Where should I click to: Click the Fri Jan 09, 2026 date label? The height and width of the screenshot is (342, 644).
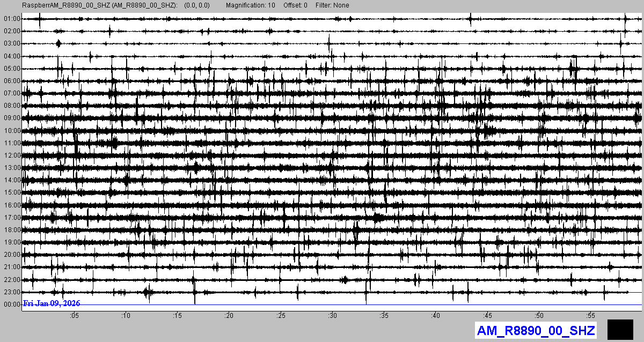[x=52, y=304]
